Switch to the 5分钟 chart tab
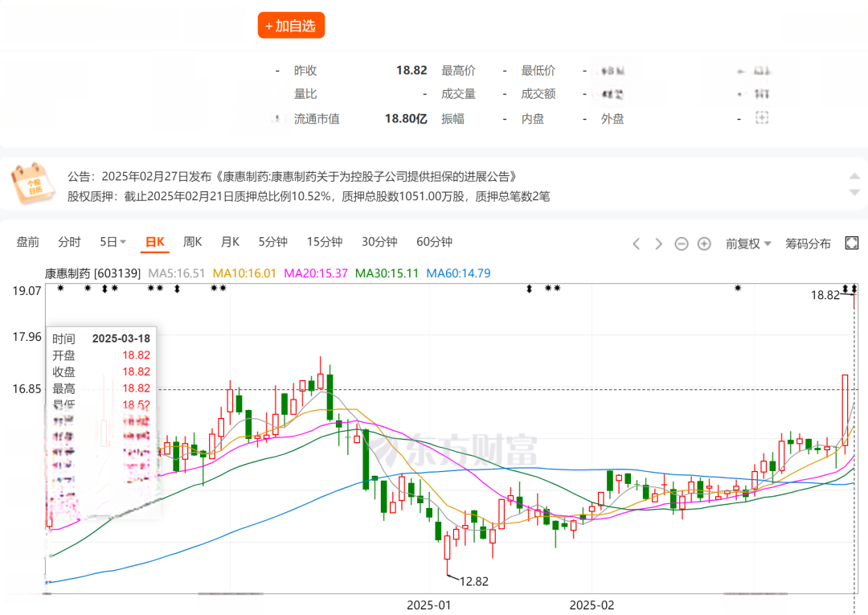 tap(273, 242)
